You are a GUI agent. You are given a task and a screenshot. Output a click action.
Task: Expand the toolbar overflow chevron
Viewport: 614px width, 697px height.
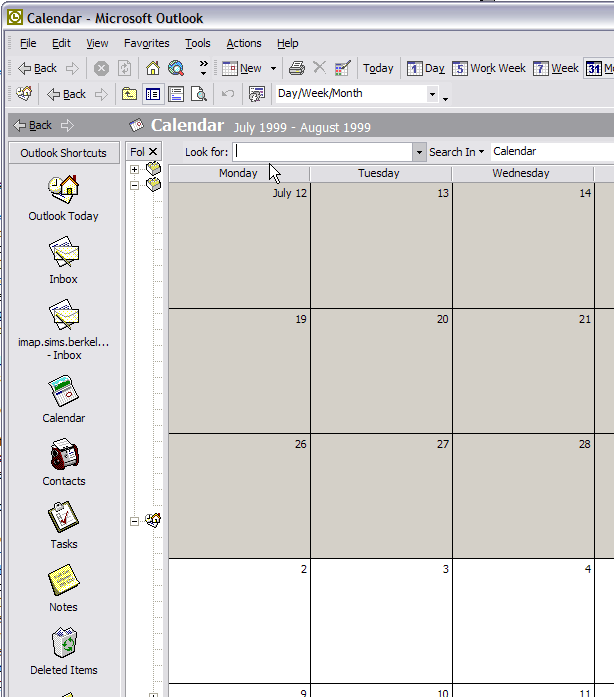click(203, 68)
